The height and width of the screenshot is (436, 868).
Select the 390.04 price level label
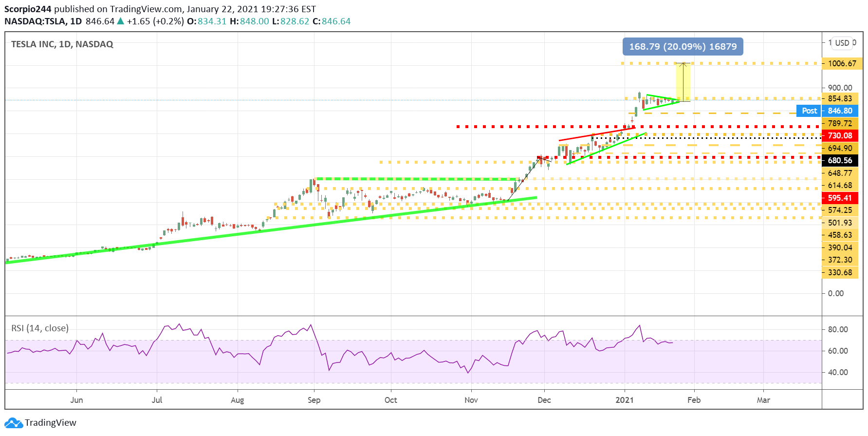coord(840,247)
